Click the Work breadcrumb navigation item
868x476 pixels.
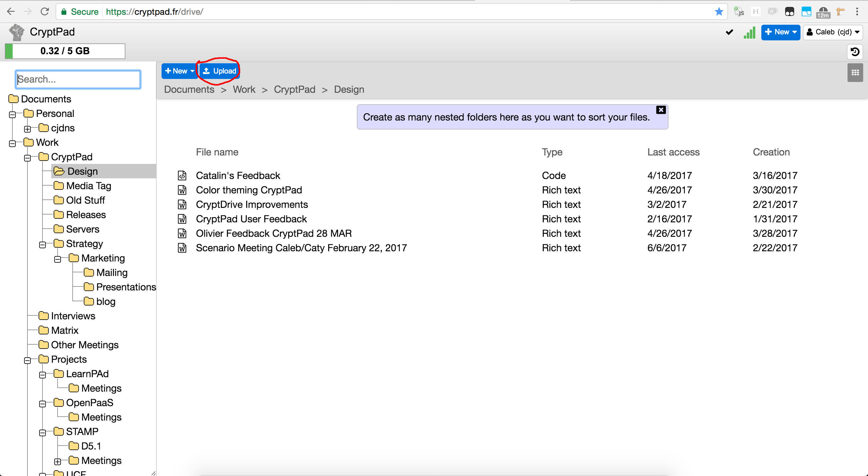click(244, 89)
